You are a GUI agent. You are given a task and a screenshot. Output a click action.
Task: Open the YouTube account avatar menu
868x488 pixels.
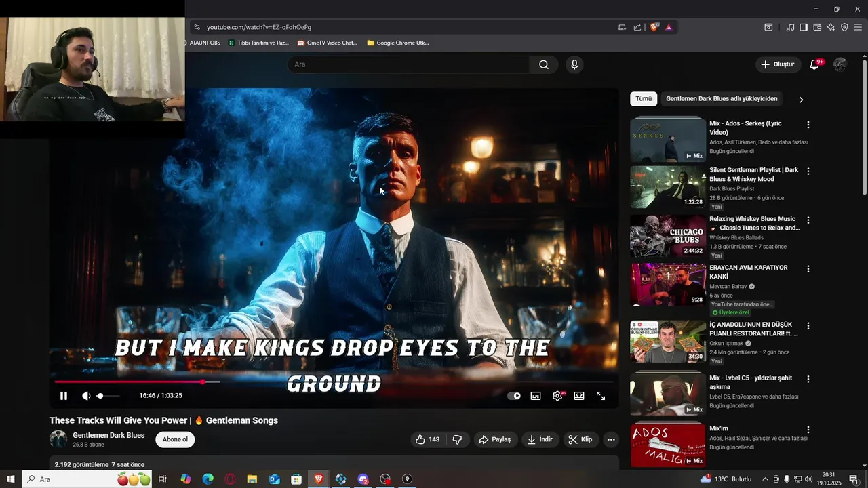point(840,64)
